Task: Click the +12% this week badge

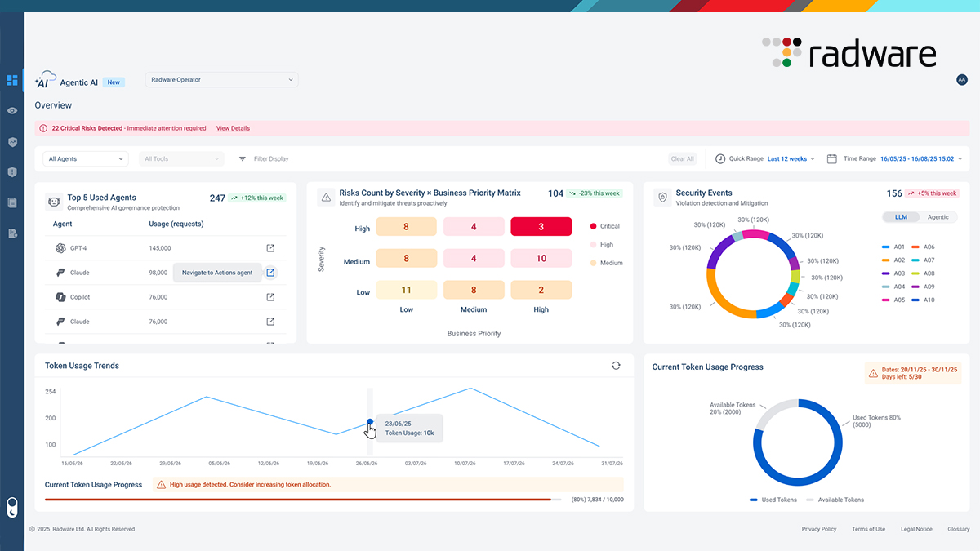Action: (257, 198)
